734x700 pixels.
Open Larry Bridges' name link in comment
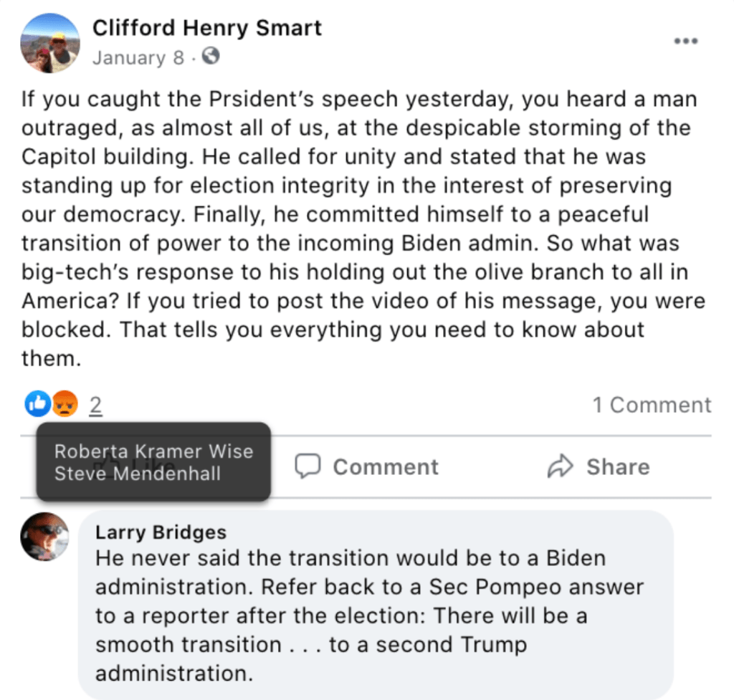(x=161, y=532)
